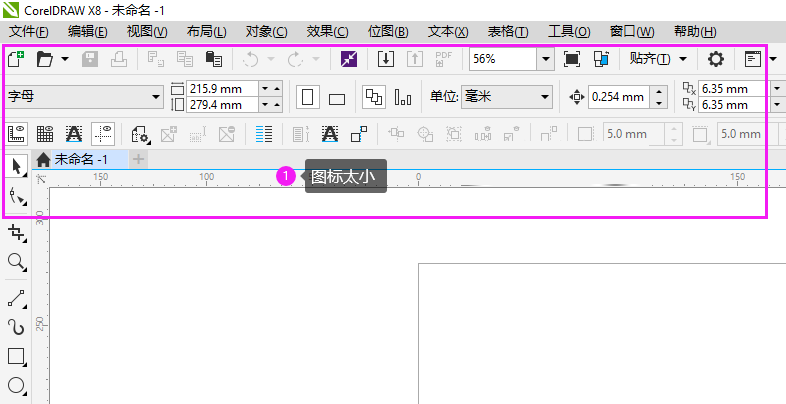
Task: Open the 文件(F) menu
Action: pos(30,32)
